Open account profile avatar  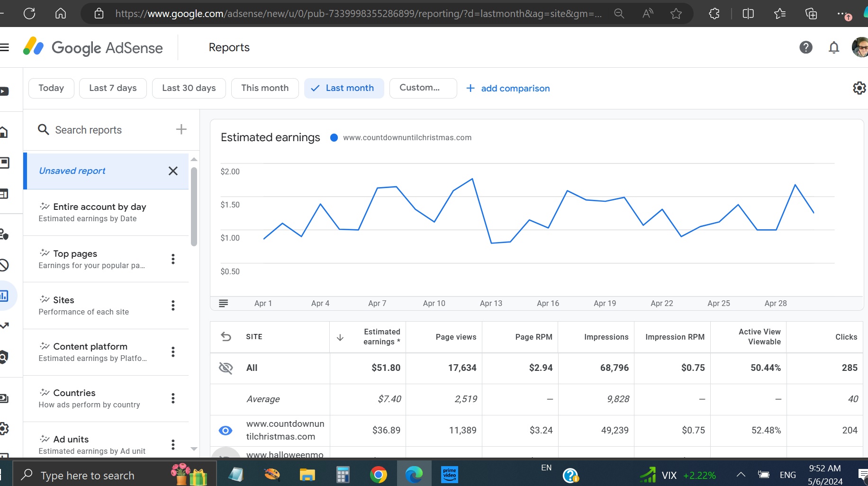pyautogui.click(x=860, y=47)
